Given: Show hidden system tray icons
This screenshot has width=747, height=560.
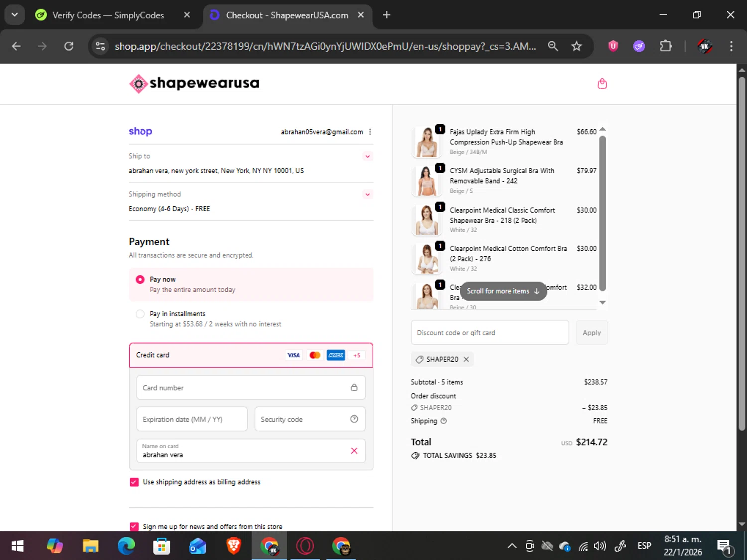Looking at the screenshot, I should click(x=512, y=546).
